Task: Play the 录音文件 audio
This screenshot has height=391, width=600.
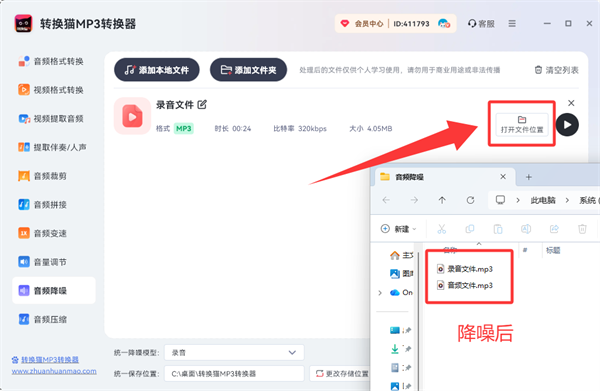Action: (x=567, y=125)
